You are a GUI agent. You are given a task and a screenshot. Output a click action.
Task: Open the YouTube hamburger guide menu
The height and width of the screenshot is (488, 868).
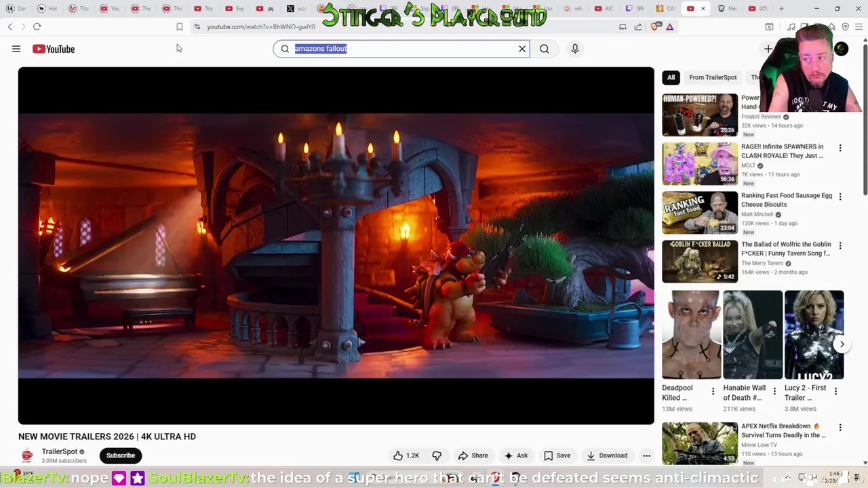click(16, 49)
